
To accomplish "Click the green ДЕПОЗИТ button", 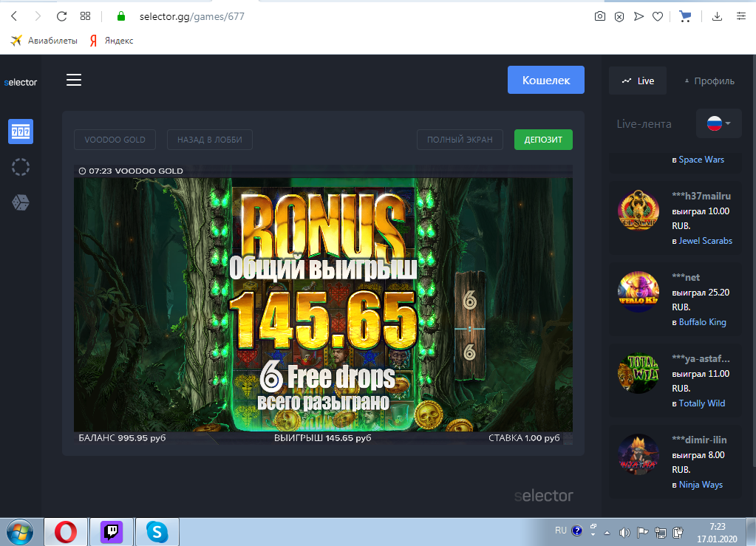I will [543, 140].
